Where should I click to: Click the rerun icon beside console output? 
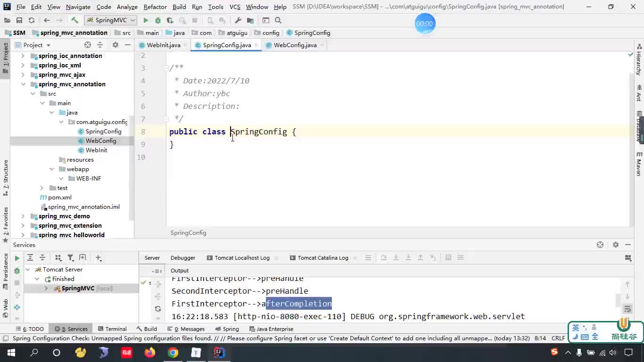tap(158, 309)
